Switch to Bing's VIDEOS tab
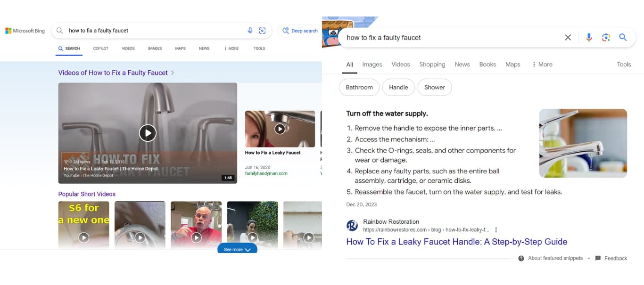Viewport: 644px width, 285px height. pos(127,48)
